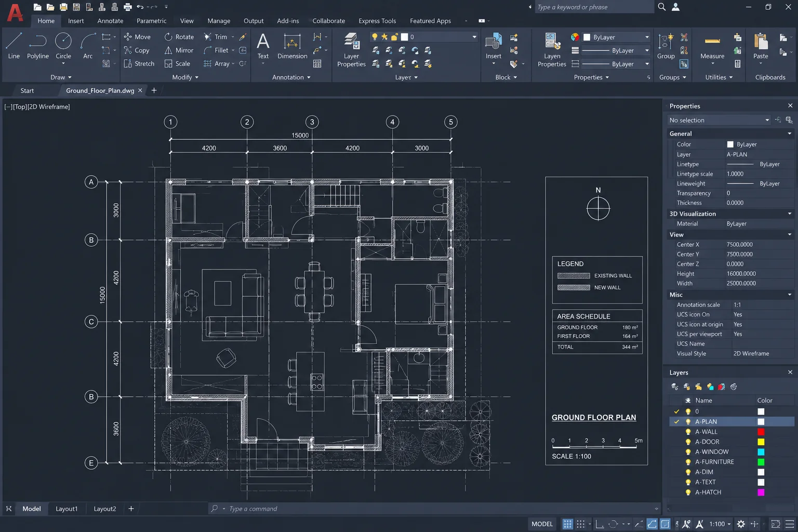The image size is (798, 532).
Task: Open Layer Properties in the Layer panel
Action: (x=351, y=50)
